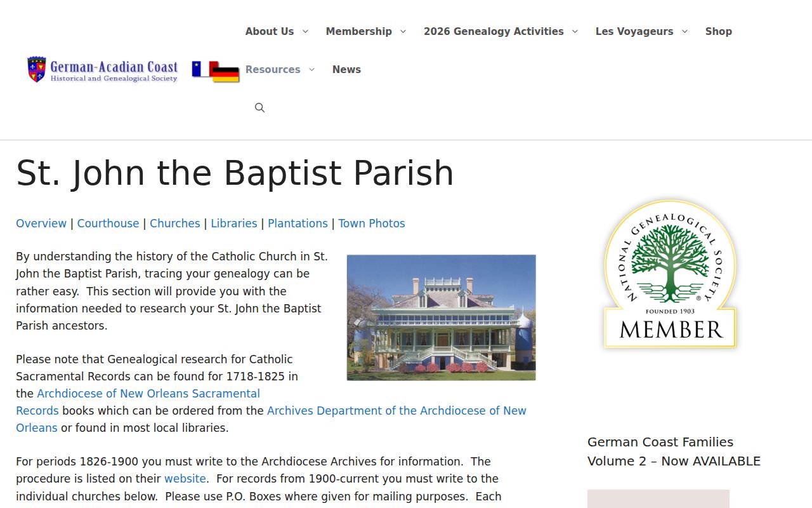Open the Resources menu item

point(273,70)
